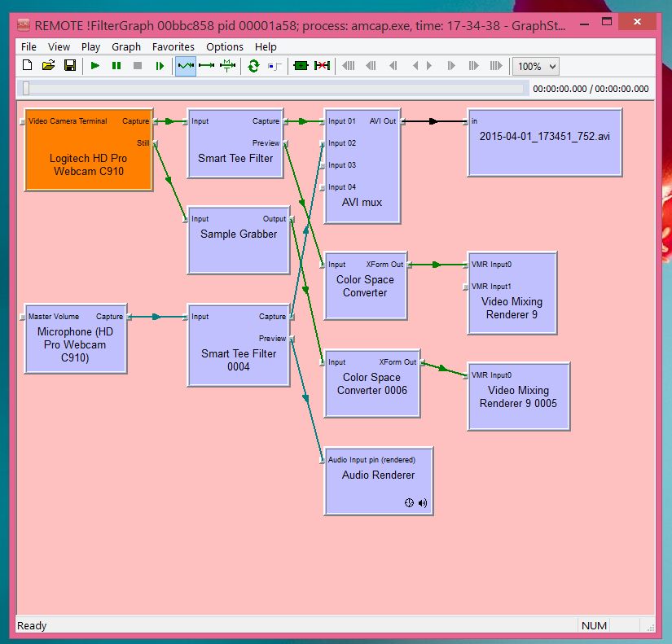
Task: Refresh the filter graph with green circular arrows
Action: coord(253,66)
